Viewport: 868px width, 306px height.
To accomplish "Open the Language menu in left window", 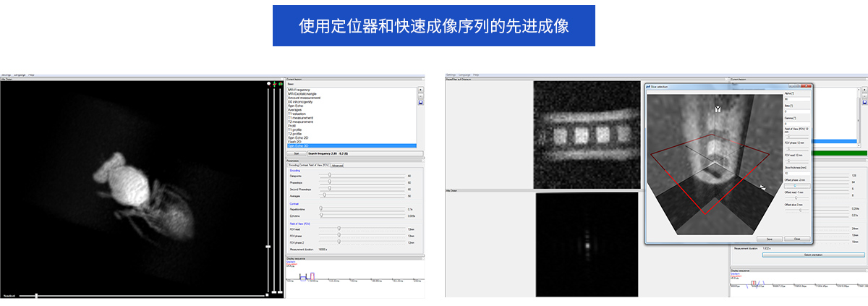I will 20,75.
